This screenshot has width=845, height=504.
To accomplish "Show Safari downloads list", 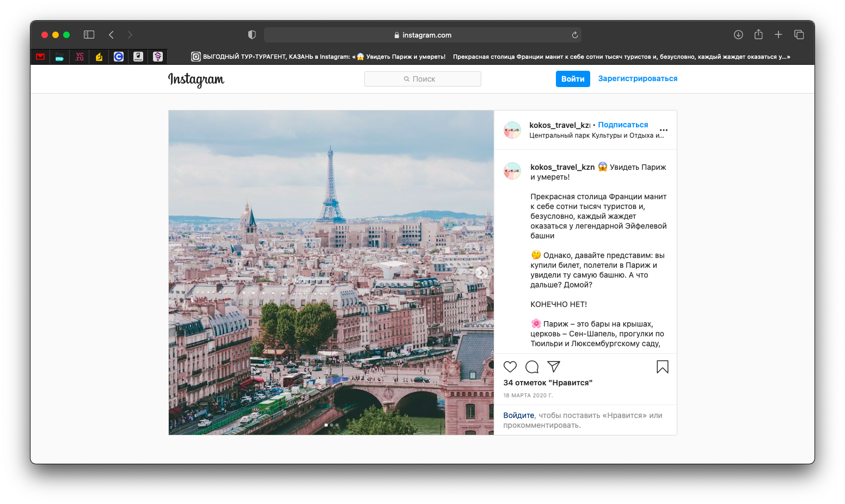I will pyautogui.click(x=738, y=35).
